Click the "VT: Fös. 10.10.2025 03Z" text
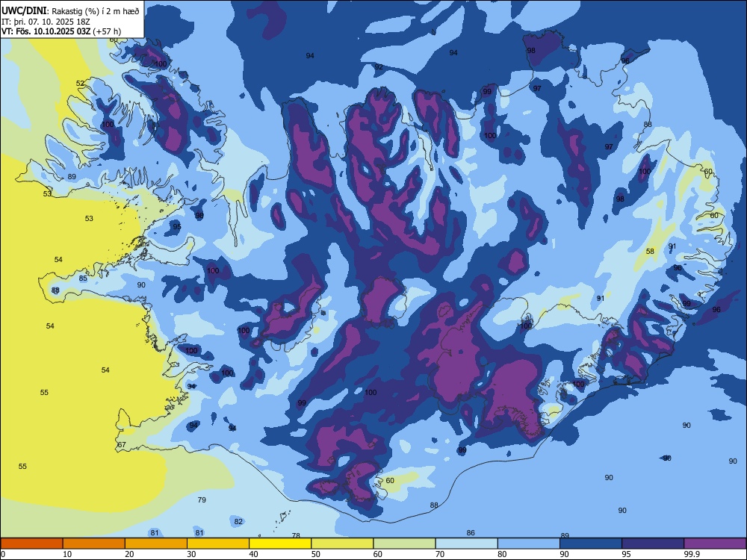The image size is (747, 560). click(x=46, y=31)
